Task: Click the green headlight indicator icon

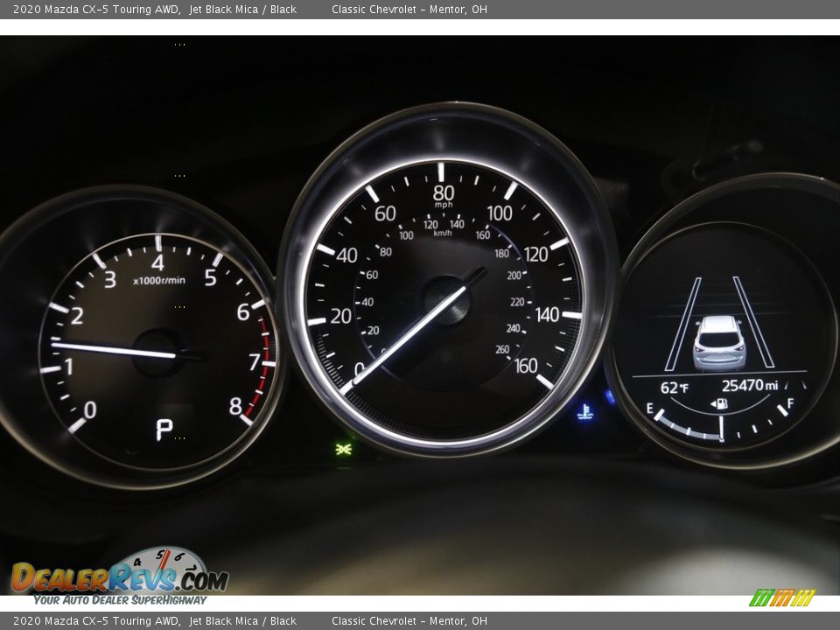Action: pyautogui.click(x=344, y=448)
